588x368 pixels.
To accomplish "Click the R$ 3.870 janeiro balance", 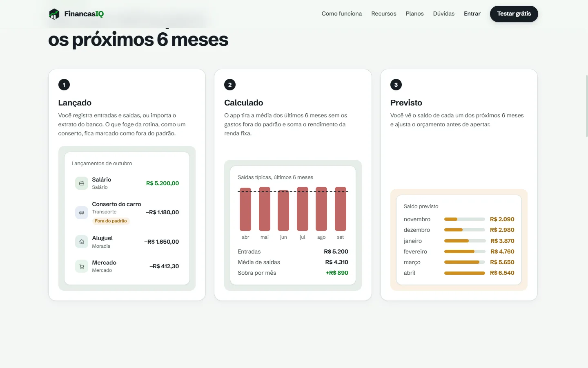I will tap(502, 241).
